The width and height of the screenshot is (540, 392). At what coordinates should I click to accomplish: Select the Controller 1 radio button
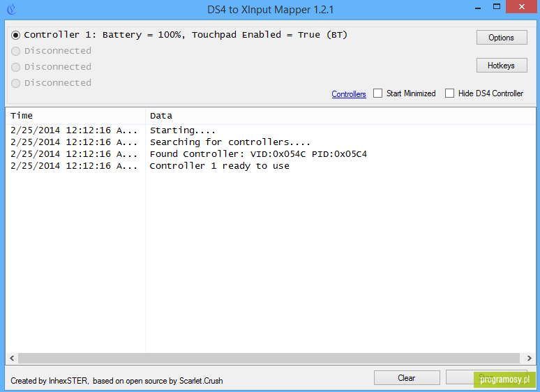pos(15,35)
